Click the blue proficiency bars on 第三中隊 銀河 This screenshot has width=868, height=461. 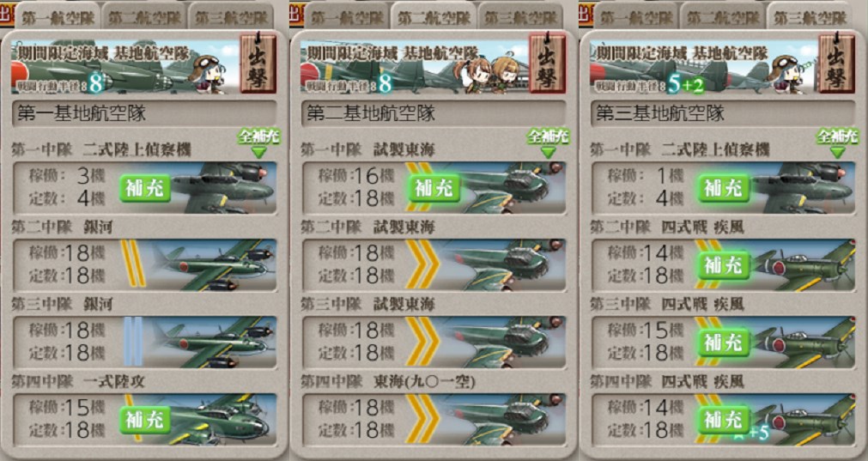pos(133,342)
